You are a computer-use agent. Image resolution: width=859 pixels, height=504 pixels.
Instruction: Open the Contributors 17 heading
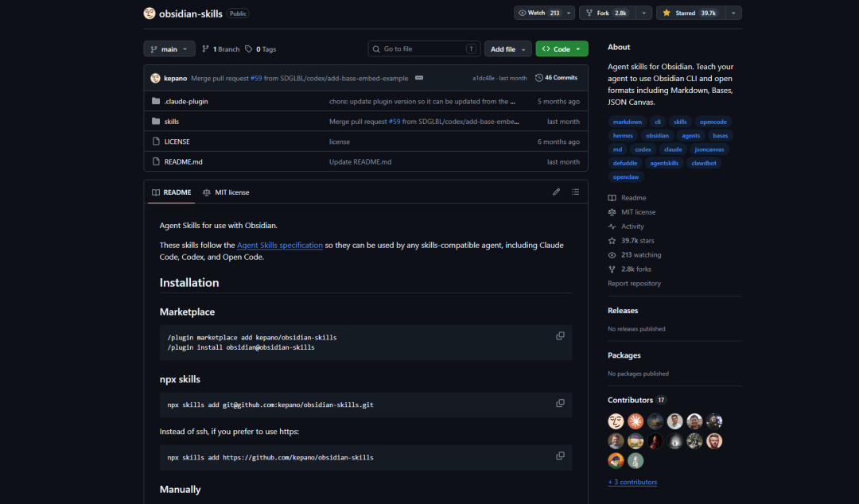click(x=637, y=400)
